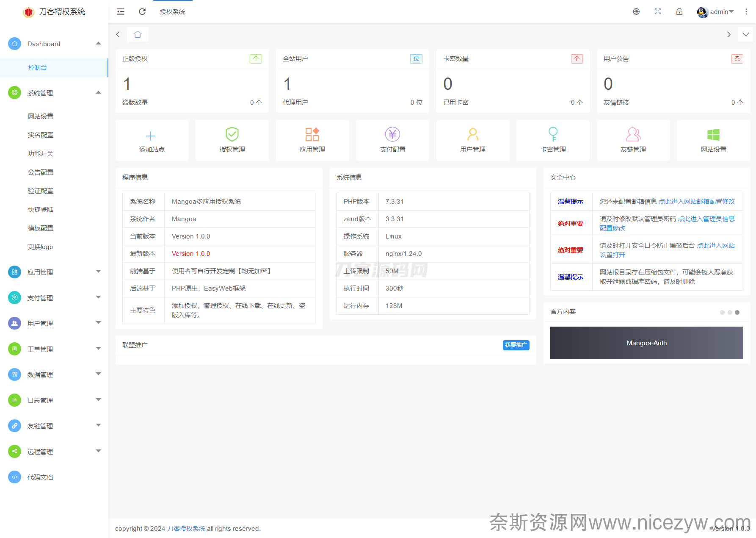Expand the 支付管理 sidebar menu

[54, 298]
